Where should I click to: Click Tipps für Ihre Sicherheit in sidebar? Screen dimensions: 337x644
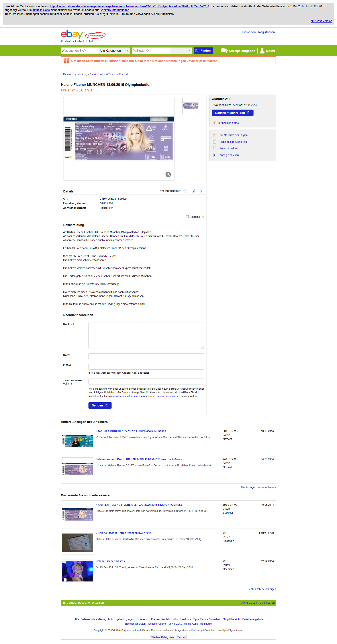tap(233, 142)
